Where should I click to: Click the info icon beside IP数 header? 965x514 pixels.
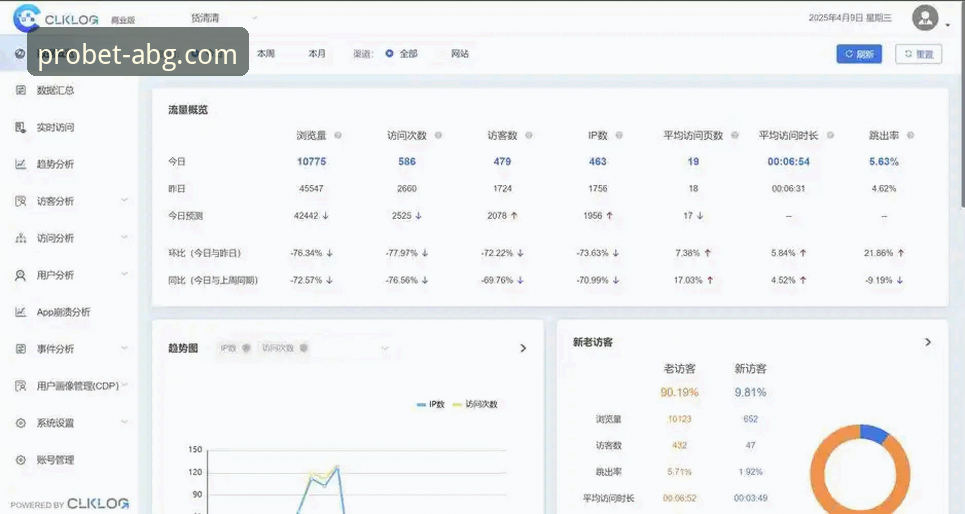click(x=619, y=135)
